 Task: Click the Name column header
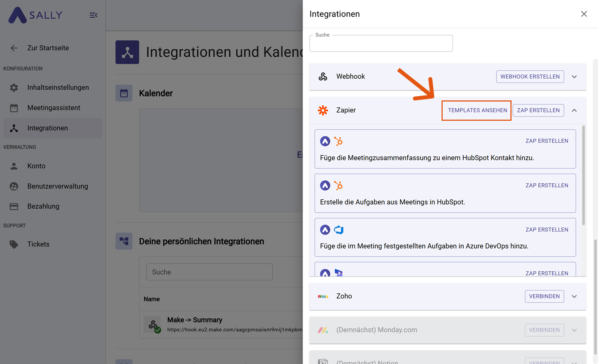pos(152,299)
